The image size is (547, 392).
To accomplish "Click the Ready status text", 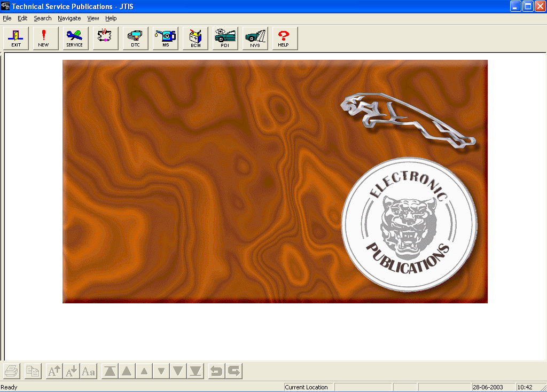I will pyautogui.click(x=9, y=387).
